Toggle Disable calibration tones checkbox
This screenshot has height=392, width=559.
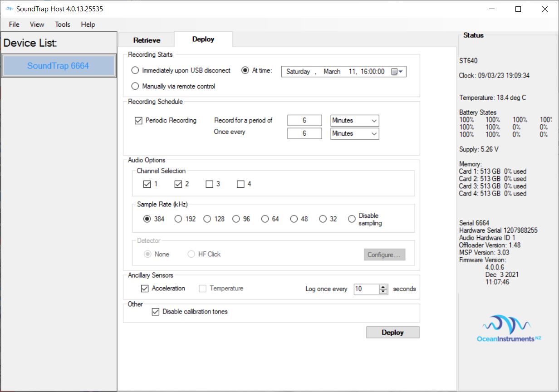pos(156,312)
